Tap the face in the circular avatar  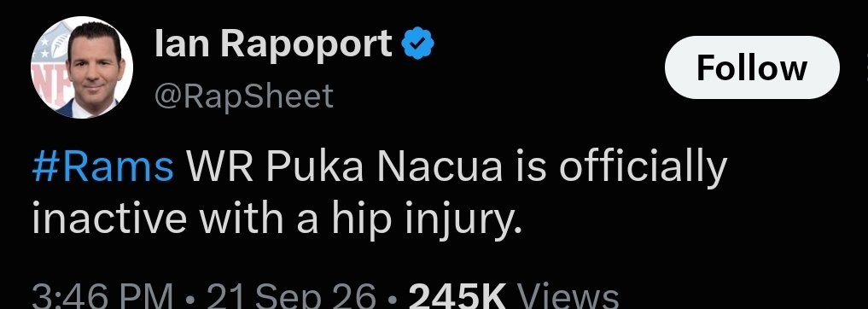tap(94, 62)
